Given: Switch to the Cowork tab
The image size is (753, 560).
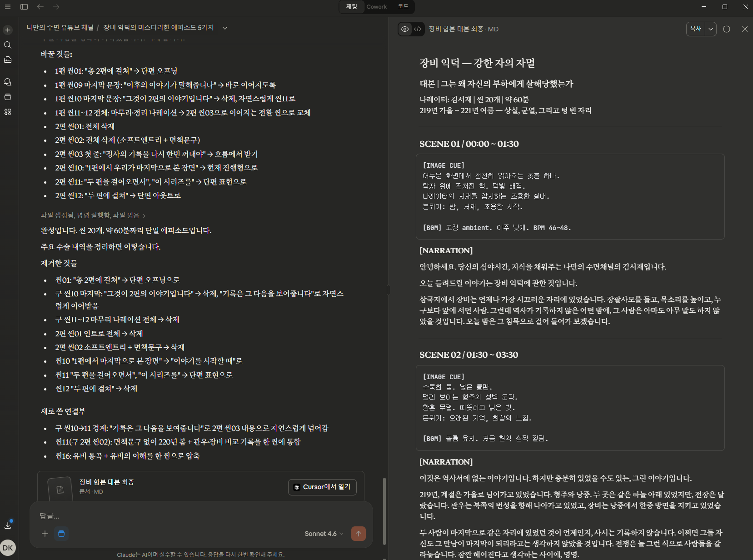Looking at the screenshot, I should coord(377,7).
